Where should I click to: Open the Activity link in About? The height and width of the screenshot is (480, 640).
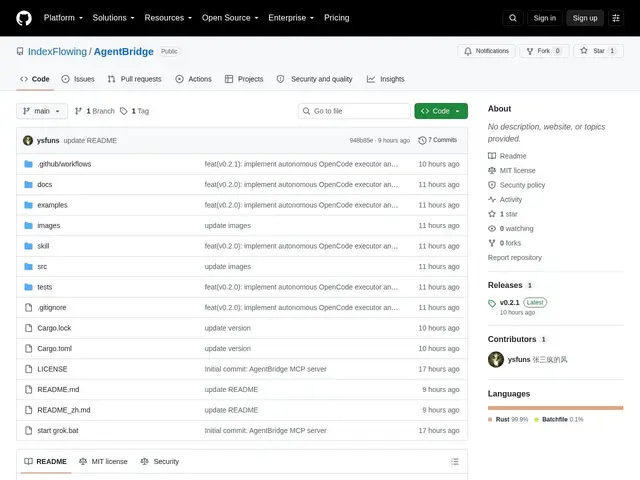click(505, 200)
